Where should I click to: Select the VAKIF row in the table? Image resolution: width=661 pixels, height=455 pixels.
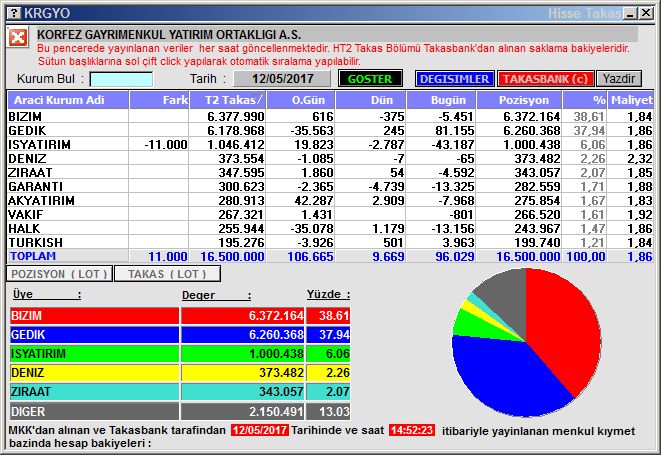coord(330,214)
